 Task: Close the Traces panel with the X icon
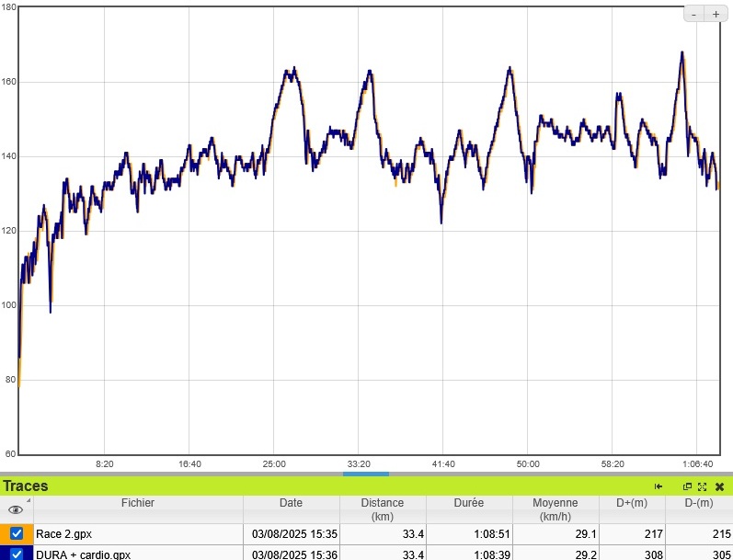[719, 486]
